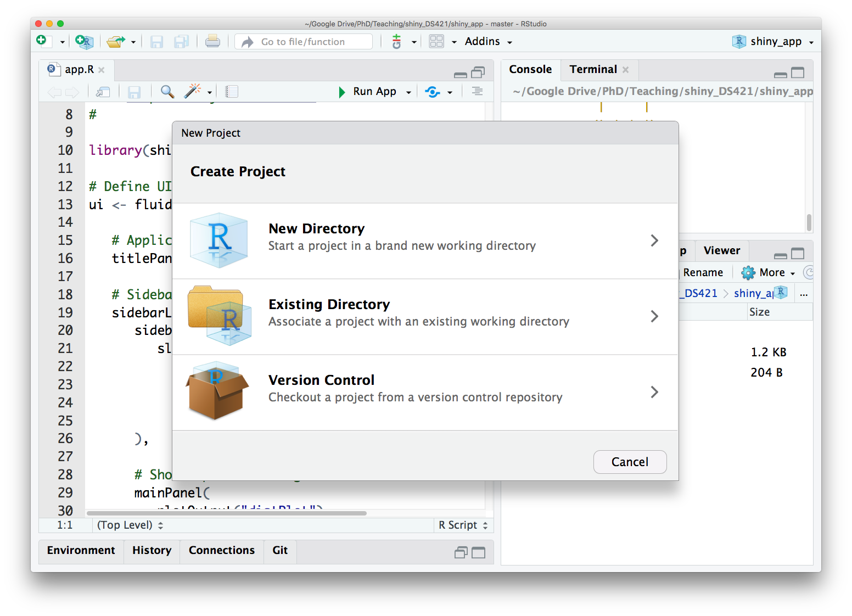Choose Existing Directory project option
Viewport: 852px width, 616px height.
point(425,317)
